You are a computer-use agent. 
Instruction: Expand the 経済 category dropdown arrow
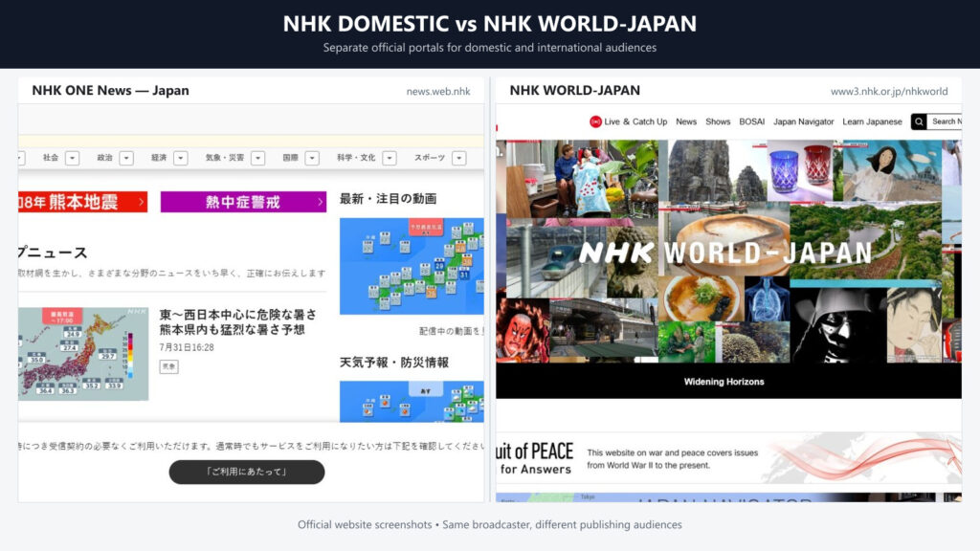181,158
